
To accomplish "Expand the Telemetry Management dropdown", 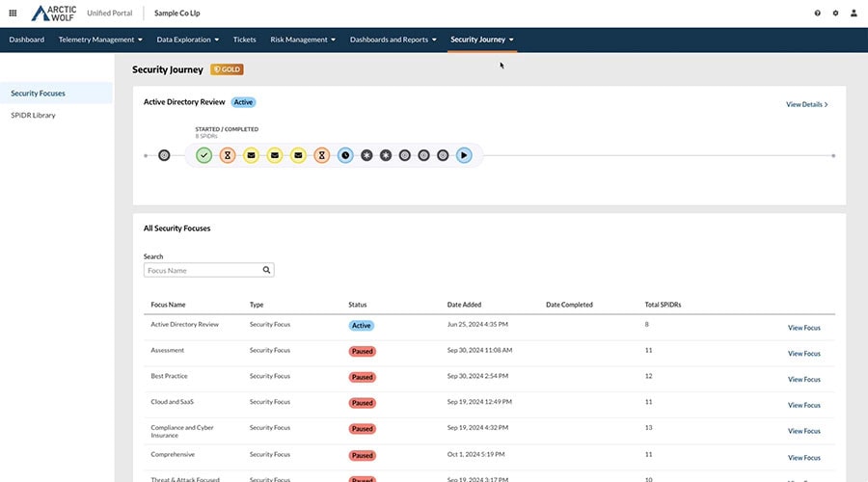I will coord(100,40).
